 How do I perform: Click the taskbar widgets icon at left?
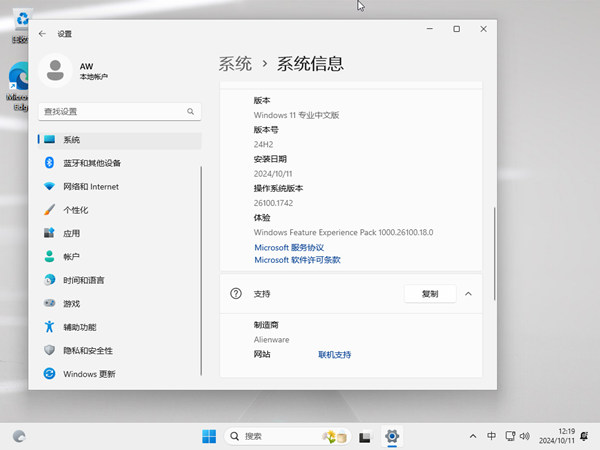click(x=19, y=436)
